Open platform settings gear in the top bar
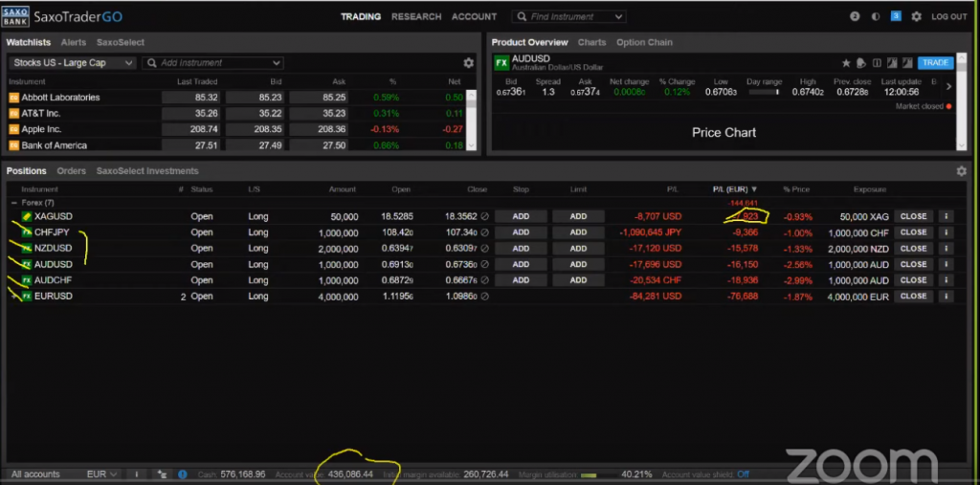Screen dimensions: 980x485 tap(916, 17)
